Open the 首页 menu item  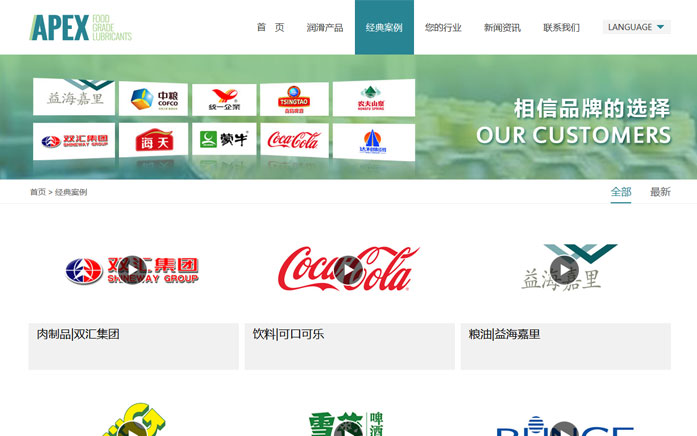click(x=270, y=28)
